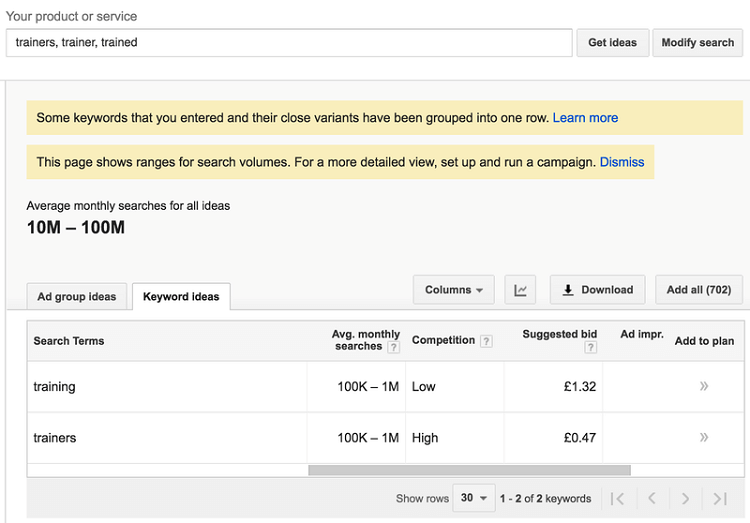
Task: Sort by Search Terms column header
Action: pos(69,341)
